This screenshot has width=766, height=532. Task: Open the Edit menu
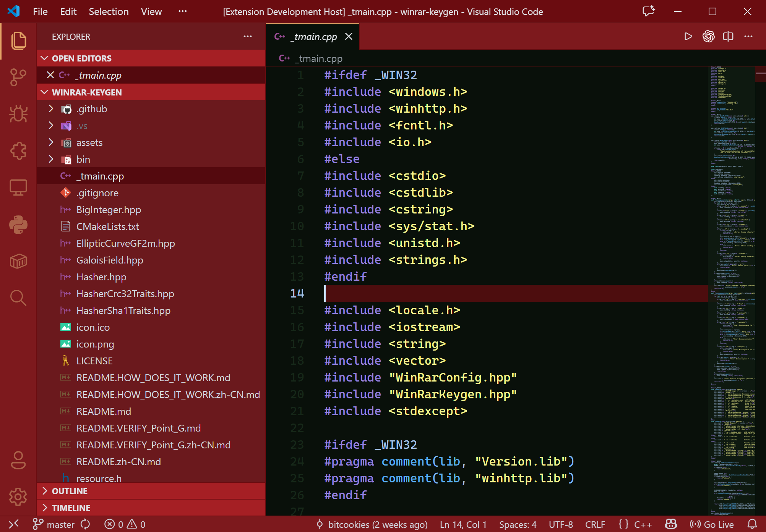pos(68,11)
